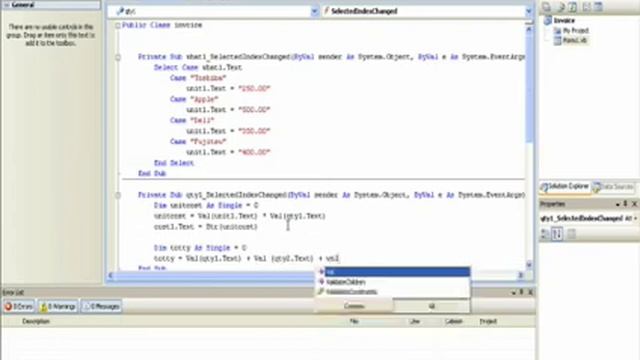Viewport: 640px width, 360px height.
Task: Toggle the 0 Warnings filter button
Action: pos(58,307)
